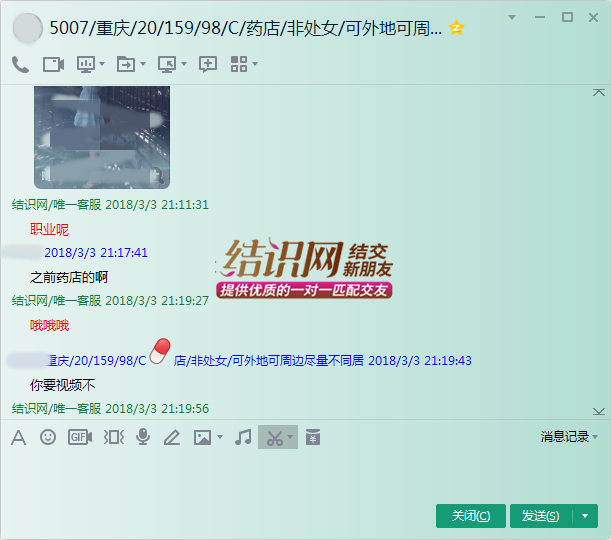Open the red packet icon
Image resolution: width=611 pixels, height=540 pixels.
coord(313,437)
